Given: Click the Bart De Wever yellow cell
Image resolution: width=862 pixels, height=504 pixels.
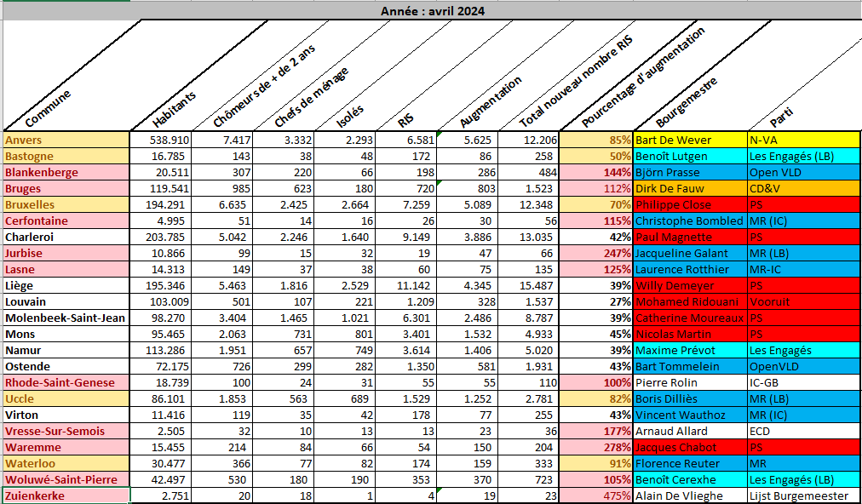Looking at the screenshot, I should pyautogui.click(x=689, y=140).
